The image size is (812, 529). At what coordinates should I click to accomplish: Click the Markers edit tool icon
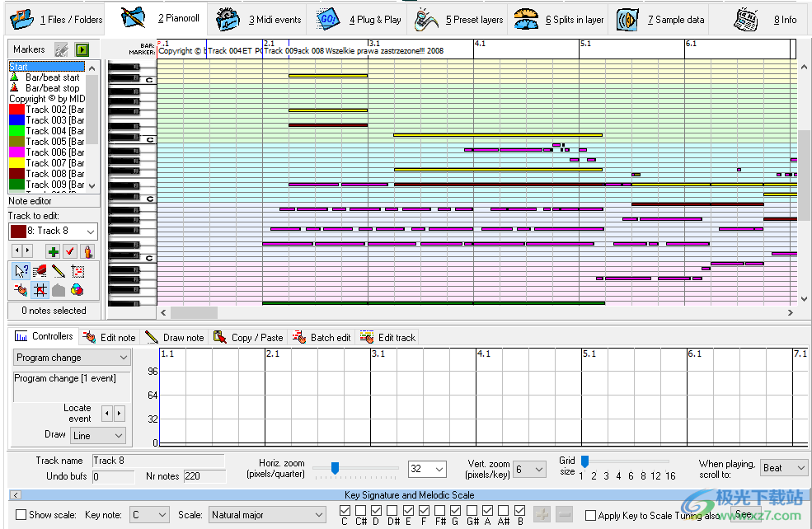61,49
